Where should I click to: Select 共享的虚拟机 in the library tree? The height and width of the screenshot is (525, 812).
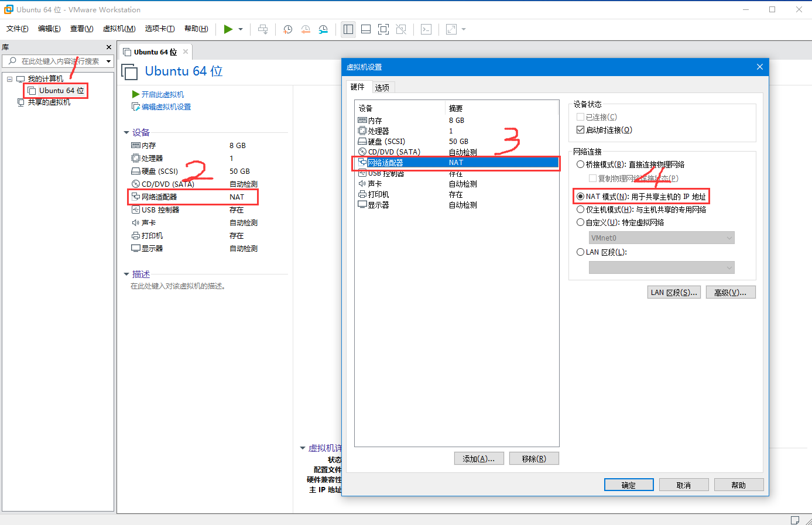click(49, 102)
